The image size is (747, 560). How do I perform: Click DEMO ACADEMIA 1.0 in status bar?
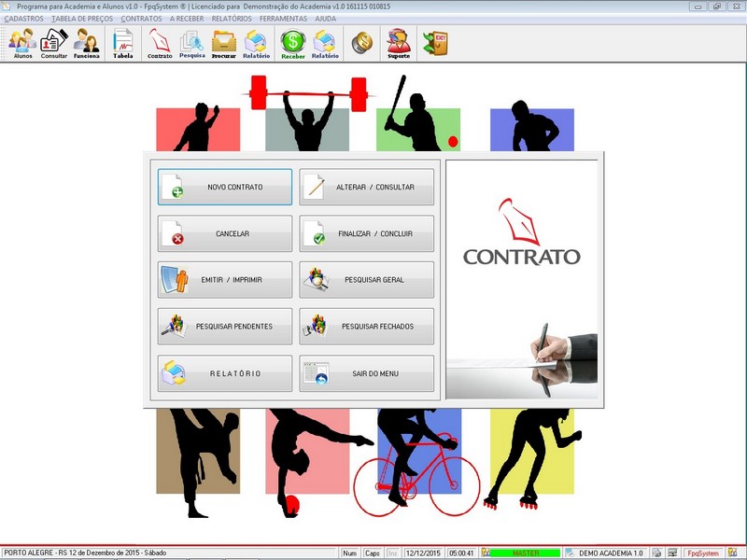point(611,553)
